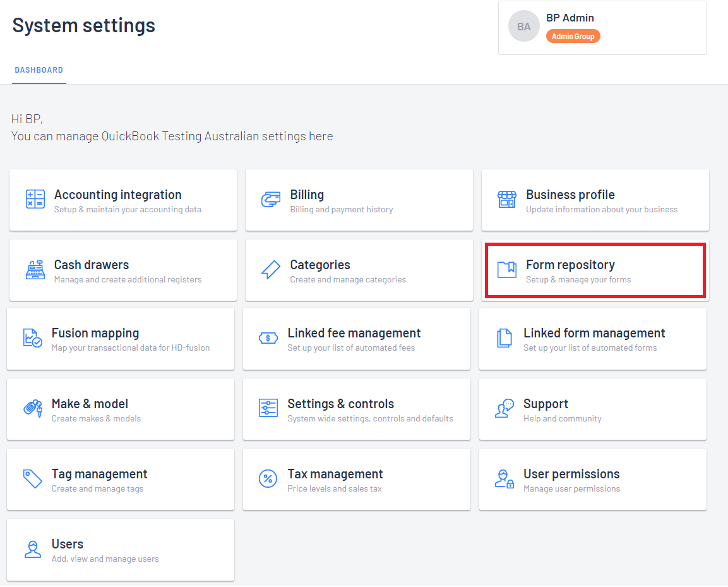Screen dimensions: 728x587
Task: Open the Accounting integration heading
Action: point(118,195)
